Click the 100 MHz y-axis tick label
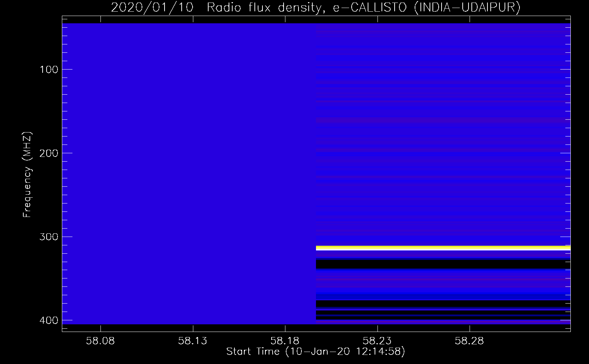The image size is (589, 364). coord(49,70)
